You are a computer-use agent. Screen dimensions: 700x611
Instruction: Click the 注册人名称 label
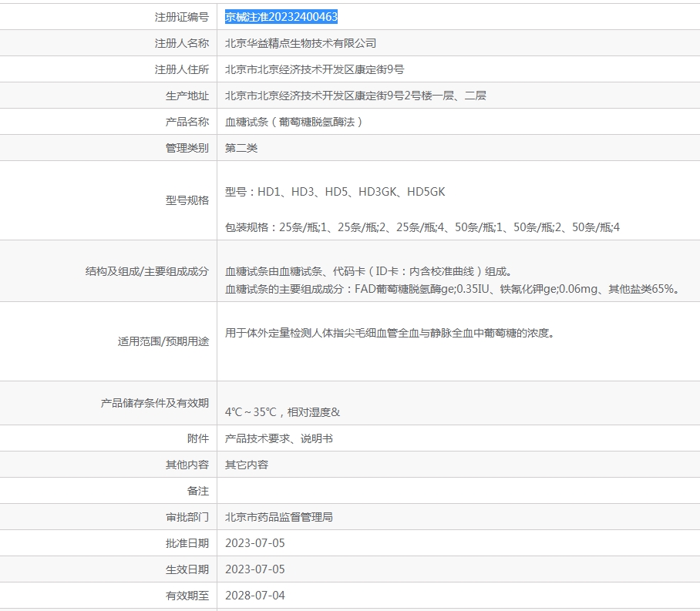[x=182, y=43]
